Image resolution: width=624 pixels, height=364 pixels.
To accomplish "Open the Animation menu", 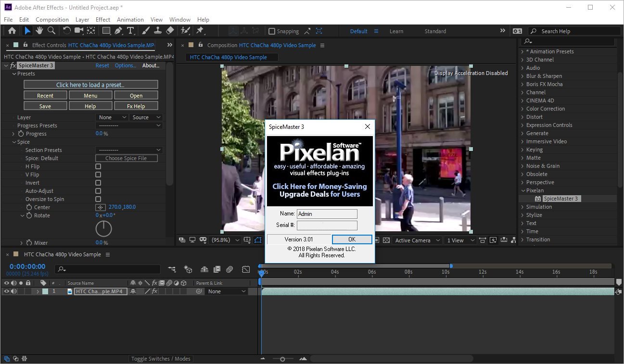I will pos(130,20).
